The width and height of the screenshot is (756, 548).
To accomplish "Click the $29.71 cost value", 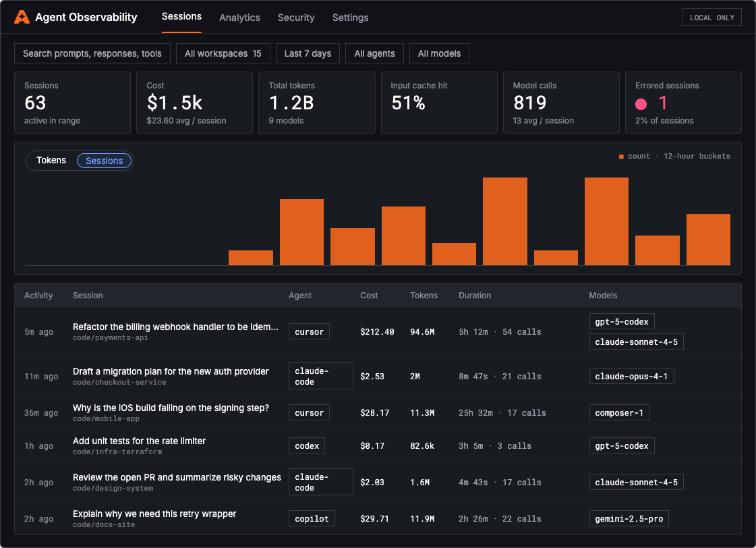I will (374, 519).
